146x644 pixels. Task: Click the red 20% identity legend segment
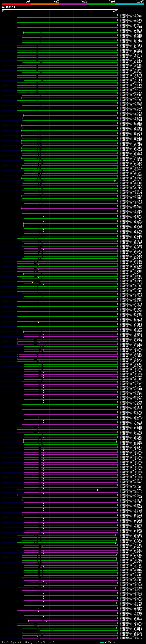pos(16,4)
